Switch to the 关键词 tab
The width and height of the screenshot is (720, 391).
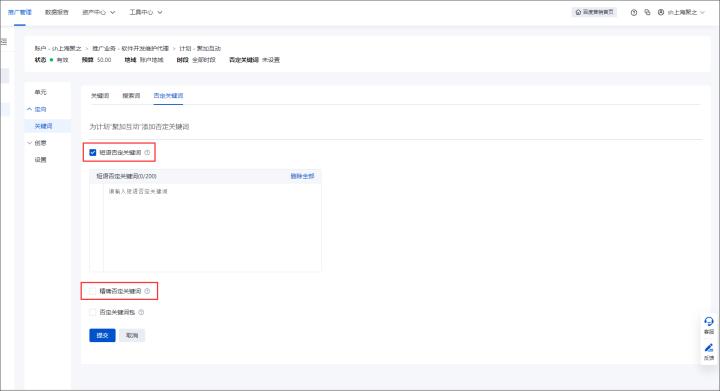(100, 95)
